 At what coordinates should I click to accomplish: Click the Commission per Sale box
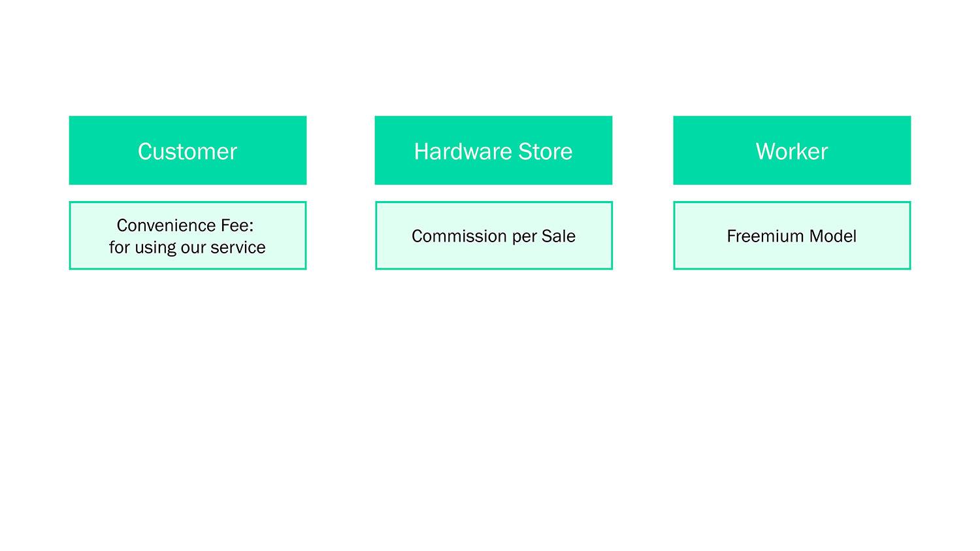(x=493, y=236)
